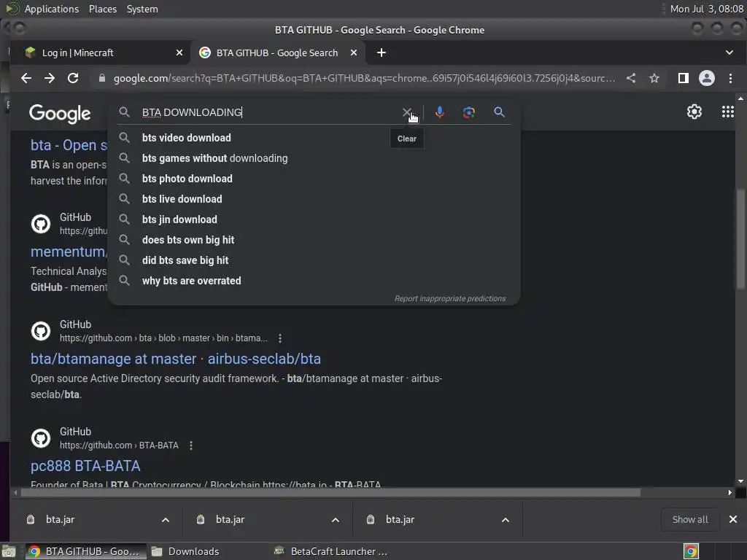Open the third bta.jar downloaded file

[x=400, y=519]
